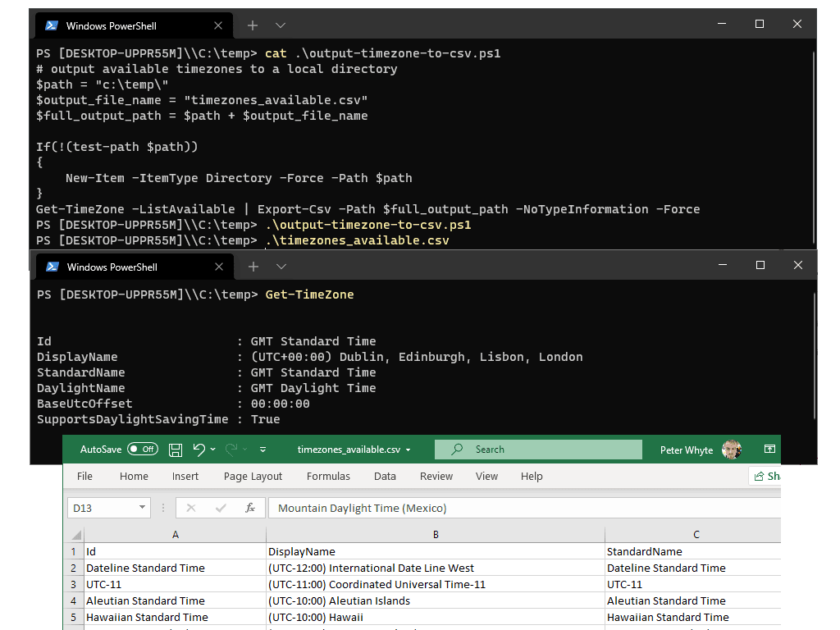
Task: Maximize the top PowerShell window
Action: [759, 24]
